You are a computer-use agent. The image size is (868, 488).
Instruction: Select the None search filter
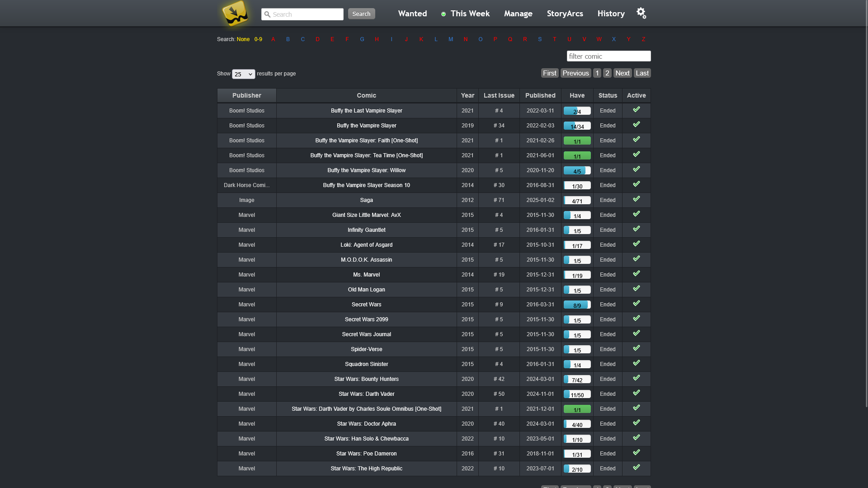[x=243, y=39]
